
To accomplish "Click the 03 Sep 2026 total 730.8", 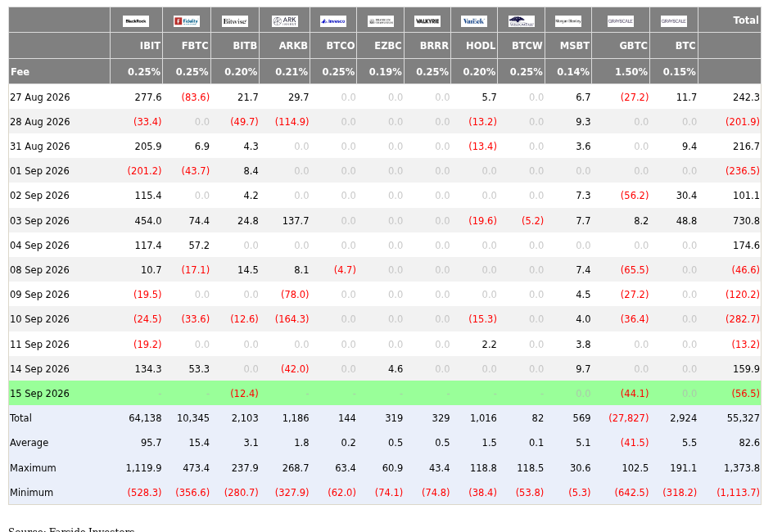I will (746, 221).
